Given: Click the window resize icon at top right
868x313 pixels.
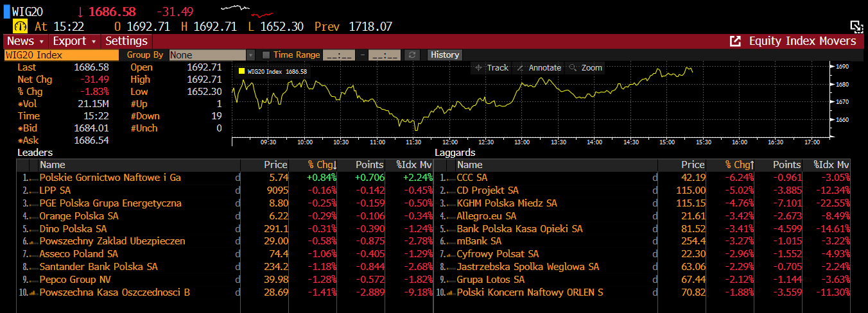Looking at the screenshot, I should coord(856,26).
